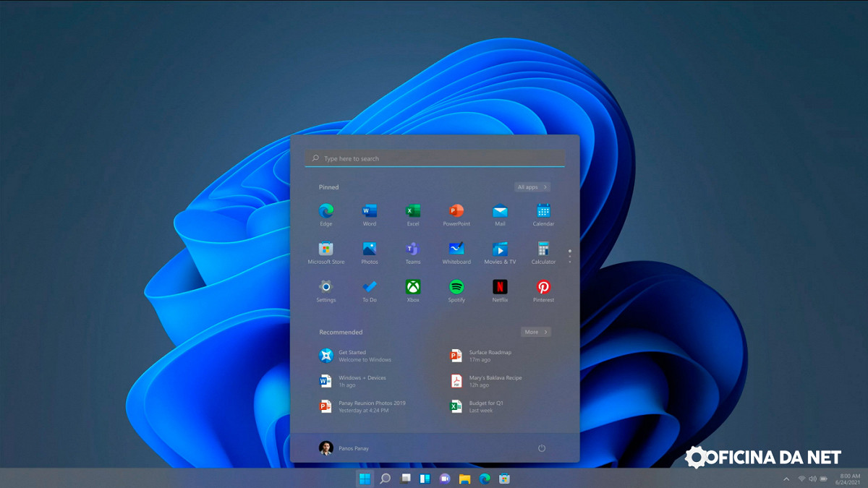Open the Panos Panay user account
This screenshot has height=488, width=868.
[x=344, y=448]
